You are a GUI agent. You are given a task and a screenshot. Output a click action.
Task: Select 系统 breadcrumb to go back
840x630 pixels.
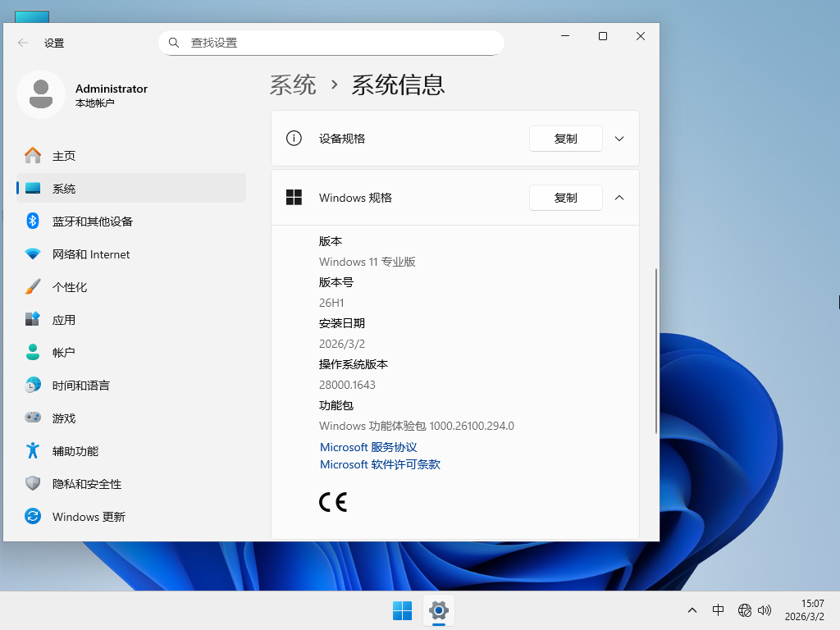click(x=292, y=84)
